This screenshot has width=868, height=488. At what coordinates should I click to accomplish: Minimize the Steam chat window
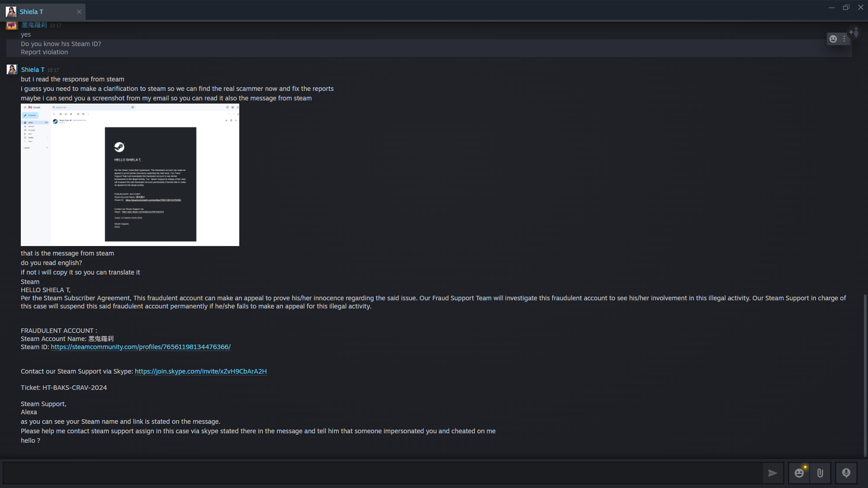tap(832, 7)
